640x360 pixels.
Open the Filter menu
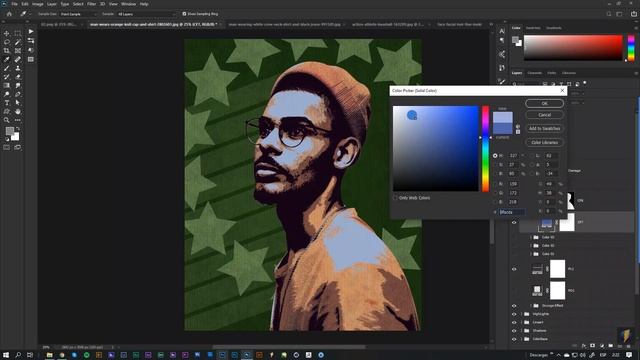pyautogui.click(x=91, y=4)
